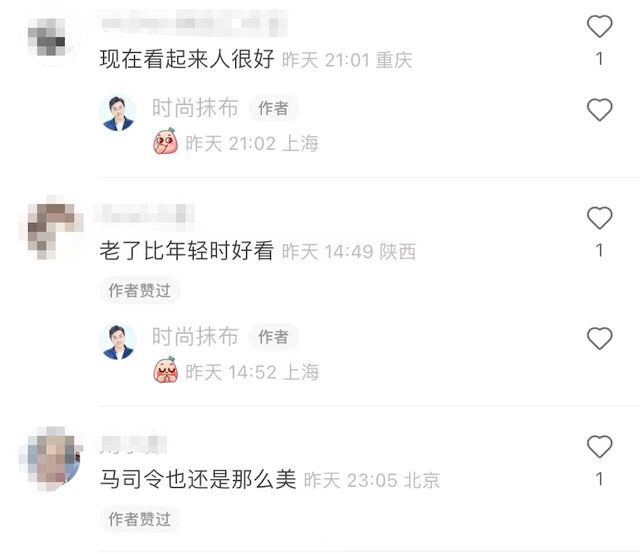640x554 pixels.
Task: Open the 时尚抹布 profile from the first reply
Action: pyautogui.click(x=195, y=108)
